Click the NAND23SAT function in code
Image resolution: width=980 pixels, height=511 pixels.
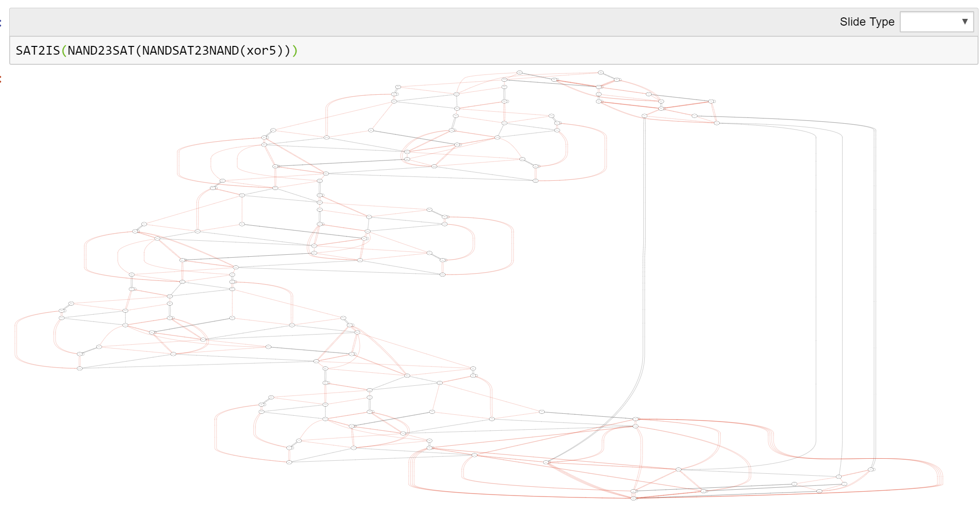[101, 51]
